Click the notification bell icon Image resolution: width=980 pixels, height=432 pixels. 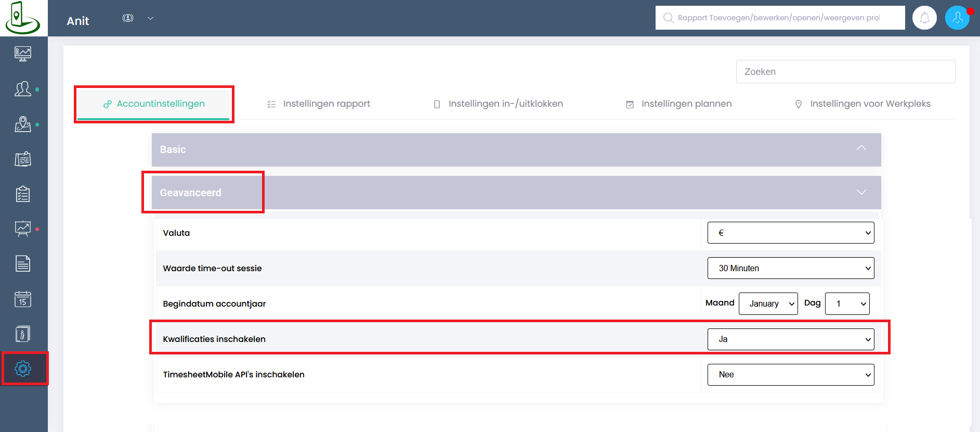pos(924,18)
